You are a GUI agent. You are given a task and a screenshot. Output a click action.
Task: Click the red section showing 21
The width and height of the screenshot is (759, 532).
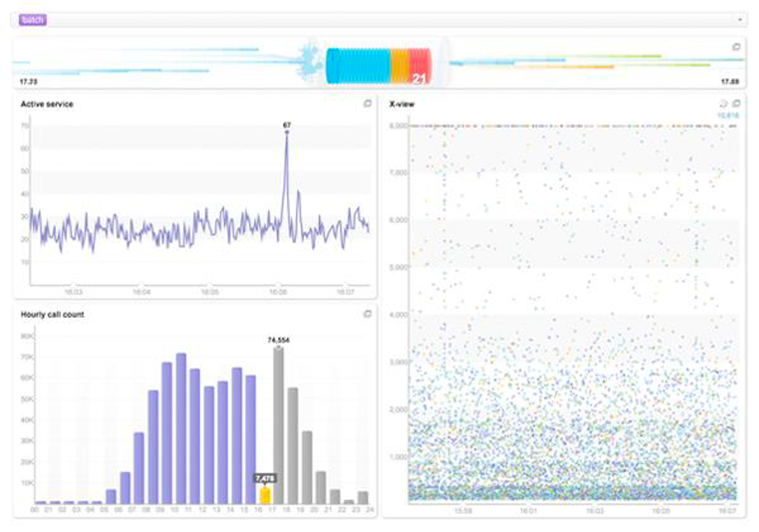point(419,67)
